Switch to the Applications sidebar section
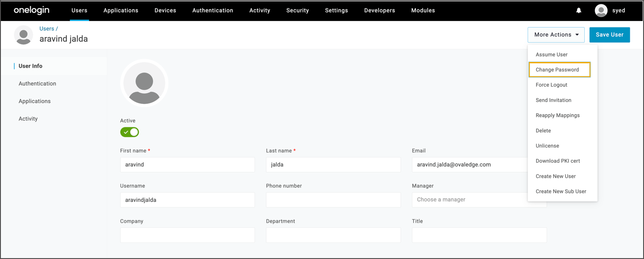This screenshot has height=259, width=644. [35, 101]
